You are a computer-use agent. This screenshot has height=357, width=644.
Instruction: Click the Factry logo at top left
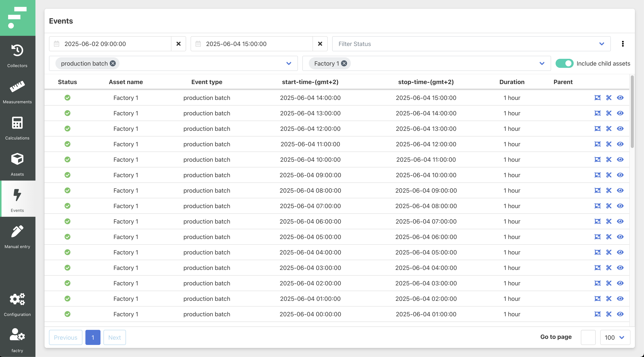[18, 18]
